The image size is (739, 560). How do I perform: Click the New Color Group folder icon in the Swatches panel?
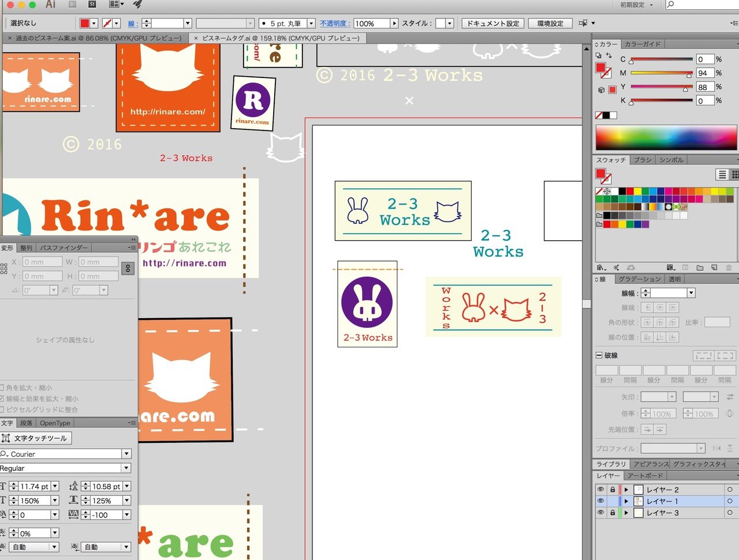[700, 268]
